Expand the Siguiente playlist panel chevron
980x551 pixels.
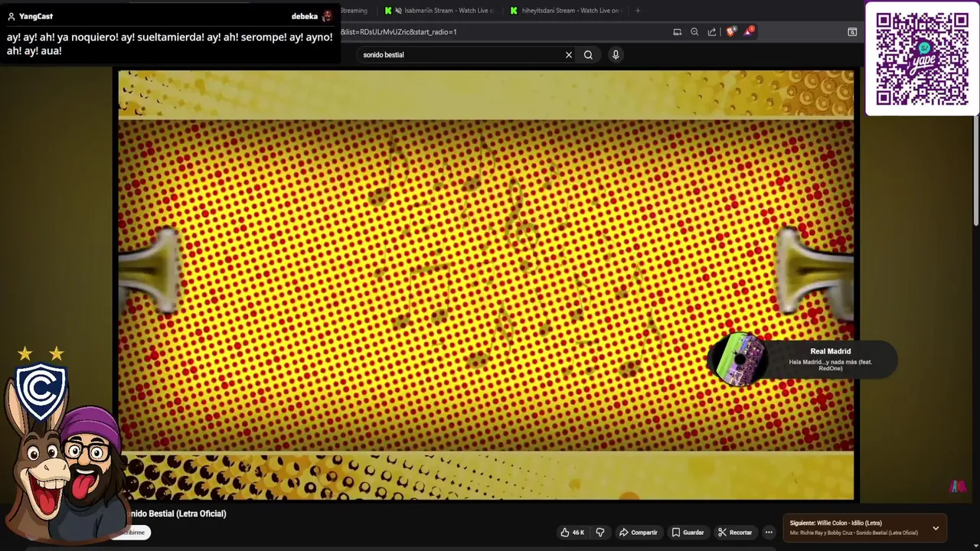pos(936,528)
